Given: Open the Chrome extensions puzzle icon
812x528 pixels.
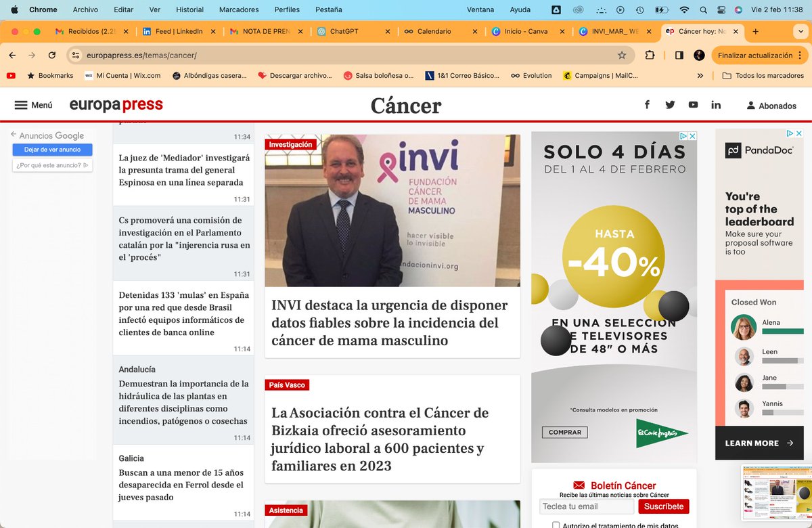Looking at the screenshot, I should point(650,56).
